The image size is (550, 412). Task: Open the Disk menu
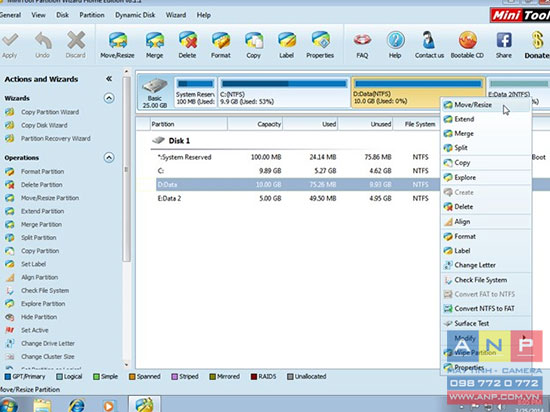[x=62, y=15]
